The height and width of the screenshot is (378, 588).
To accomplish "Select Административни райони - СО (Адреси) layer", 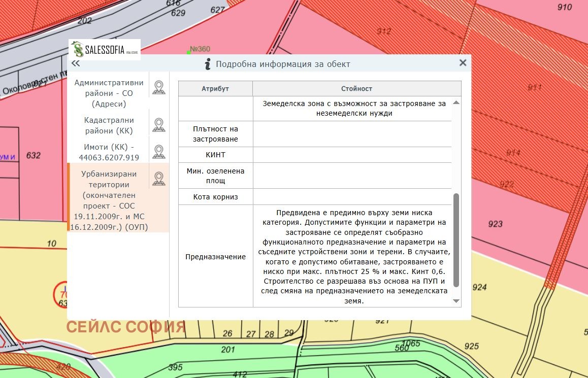I will pos(109,93).
